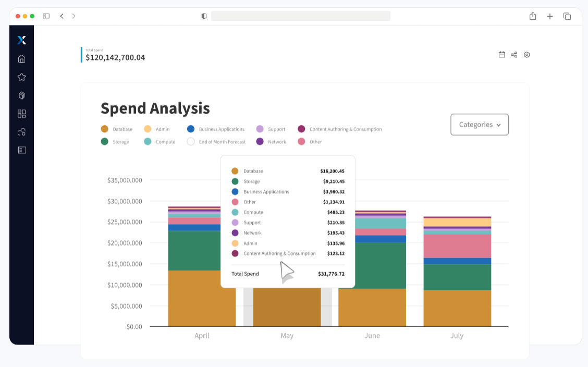Screen dimensions: 588x367
Task: Toggle the Database legend series
Action: coord(117,129)
